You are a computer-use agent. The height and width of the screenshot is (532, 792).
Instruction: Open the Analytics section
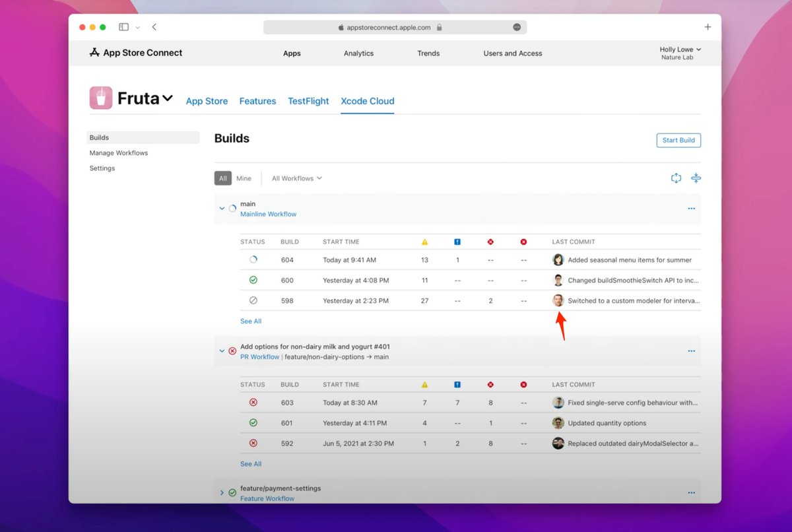(358, 53)
